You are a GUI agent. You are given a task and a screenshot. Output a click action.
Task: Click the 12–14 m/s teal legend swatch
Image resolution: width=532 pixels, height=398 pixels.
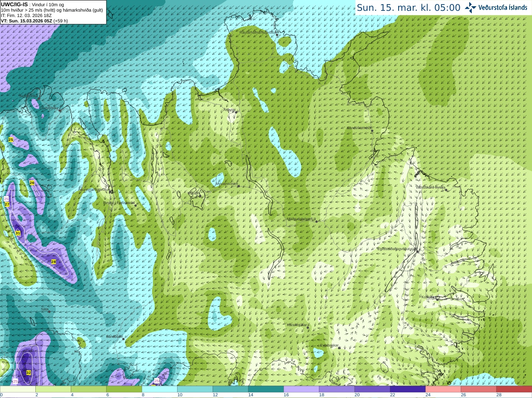click(x=230, y=389)
